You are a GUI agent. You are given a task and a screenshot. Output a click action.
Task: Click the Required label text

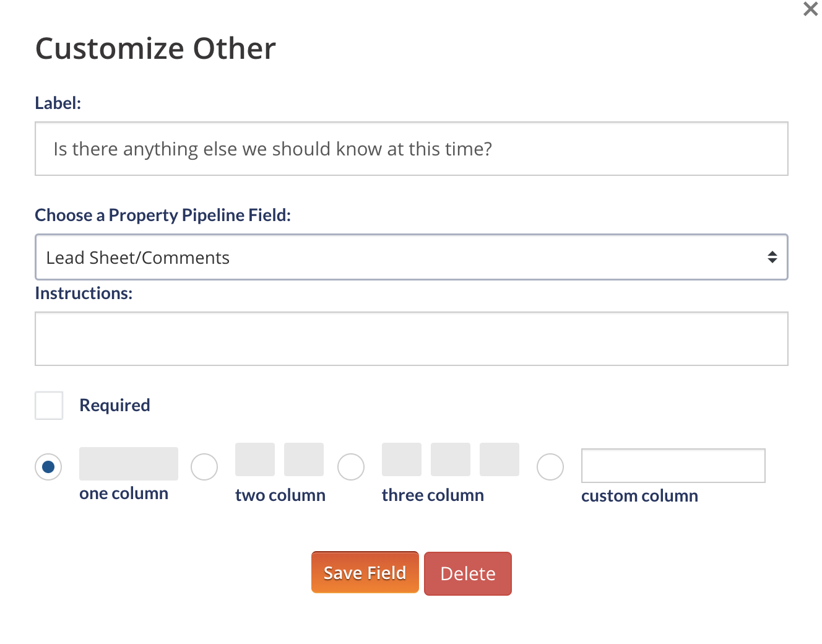coord(115,406)
